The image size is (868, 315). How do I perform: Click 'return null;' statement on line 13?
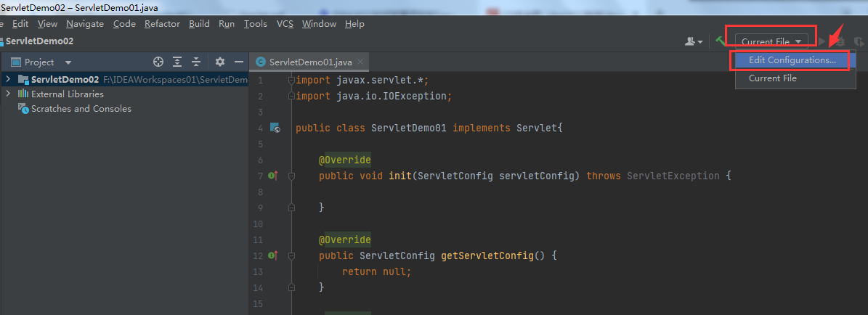(377, 272)
